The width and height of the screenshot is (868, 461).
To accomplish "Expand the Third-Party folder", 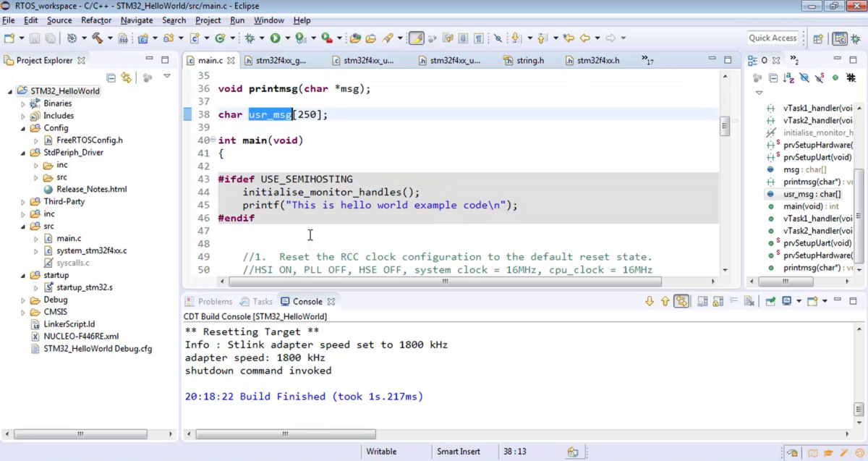I will [22, 202].
